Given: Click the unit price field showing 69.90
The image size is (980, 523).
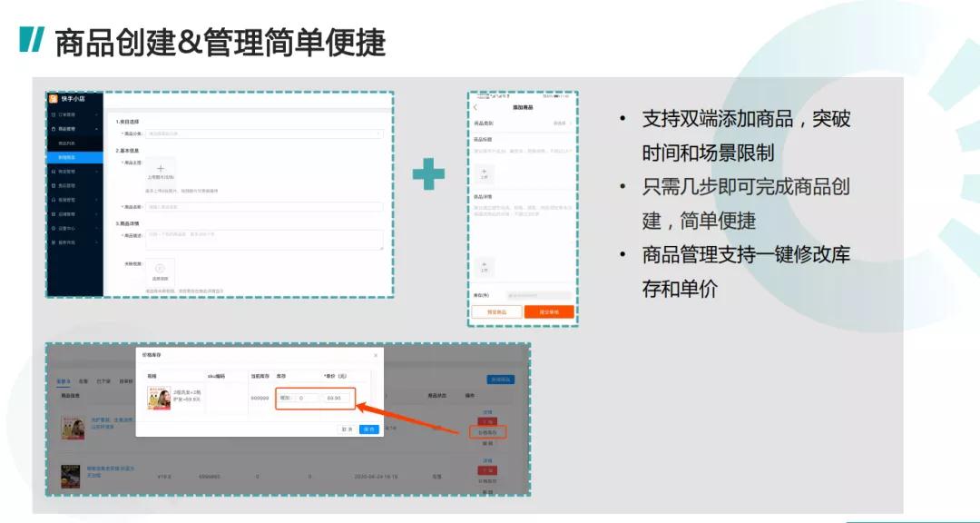Looking at the screenshot, I should coord(334,398).
